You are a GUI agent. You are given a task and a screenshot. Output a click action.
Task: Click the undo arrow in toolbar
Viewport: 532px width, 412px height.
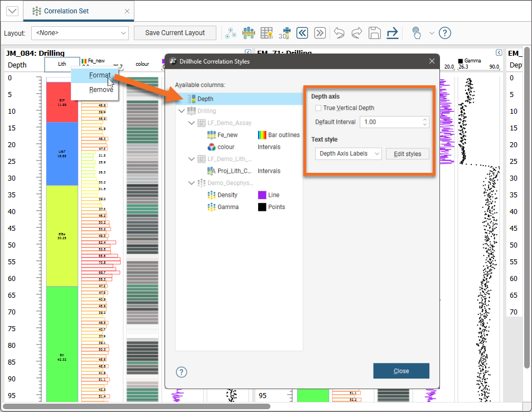click(339, 33)
